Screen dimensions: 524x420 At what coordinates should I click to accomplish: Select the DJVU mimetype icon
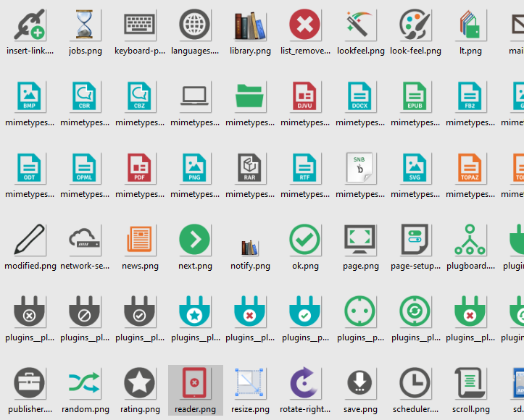[304, 96]
